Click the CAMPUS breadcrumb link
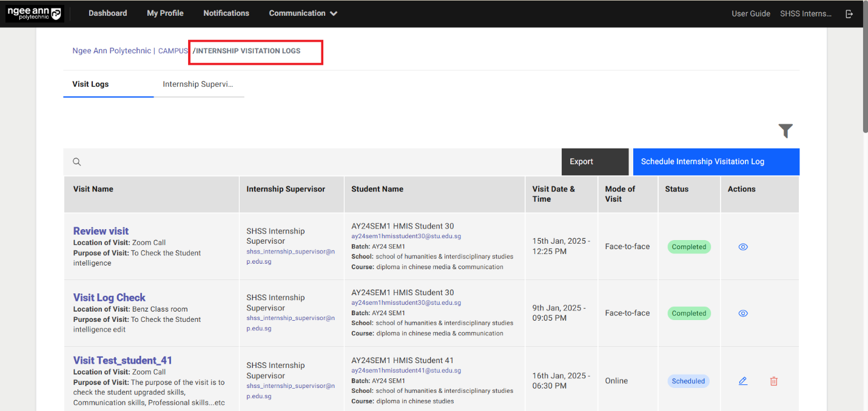 173,51
